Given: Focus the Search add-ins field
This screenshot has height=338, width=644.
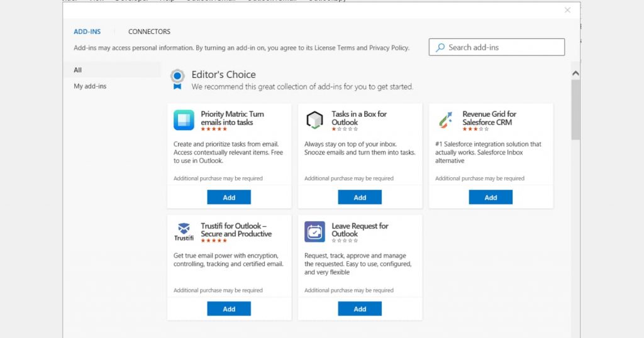Looking at the screenshot, I should [497, 47].
